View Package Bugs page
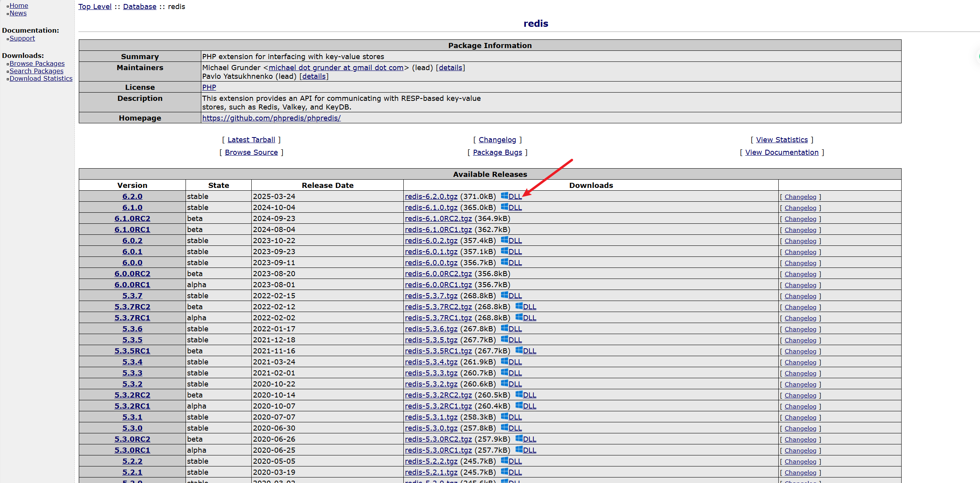Viewport: 980px width, 483px height. coord(497,152)
